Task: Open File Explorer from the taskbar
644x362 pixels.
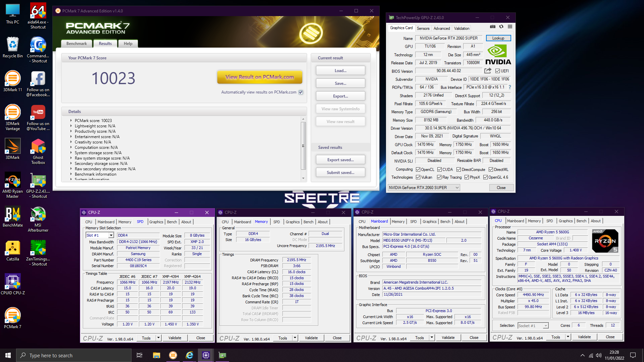Action: (x=156, y=355)
